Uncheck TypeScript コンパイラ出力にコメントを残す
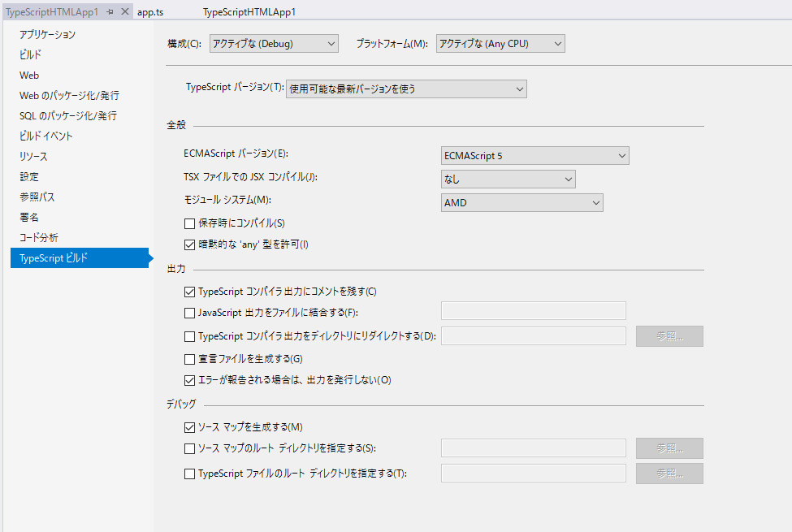 [188, 292]
